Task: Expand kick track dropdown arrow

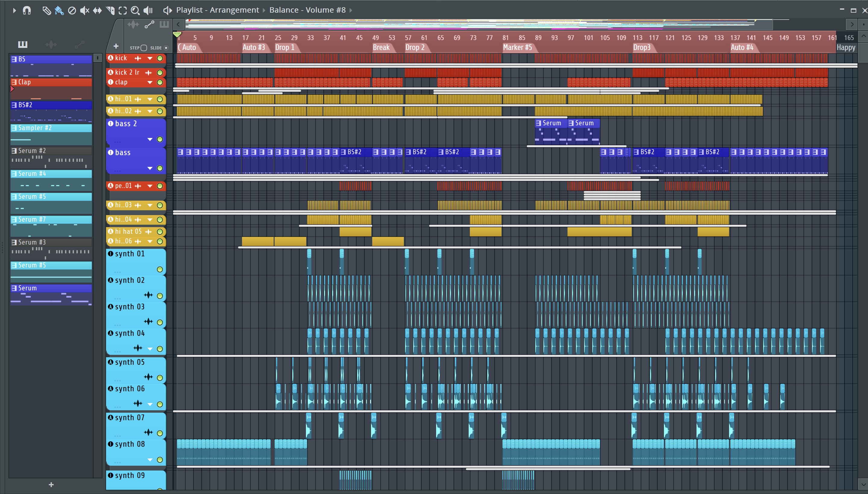Action: click(150, 58)
